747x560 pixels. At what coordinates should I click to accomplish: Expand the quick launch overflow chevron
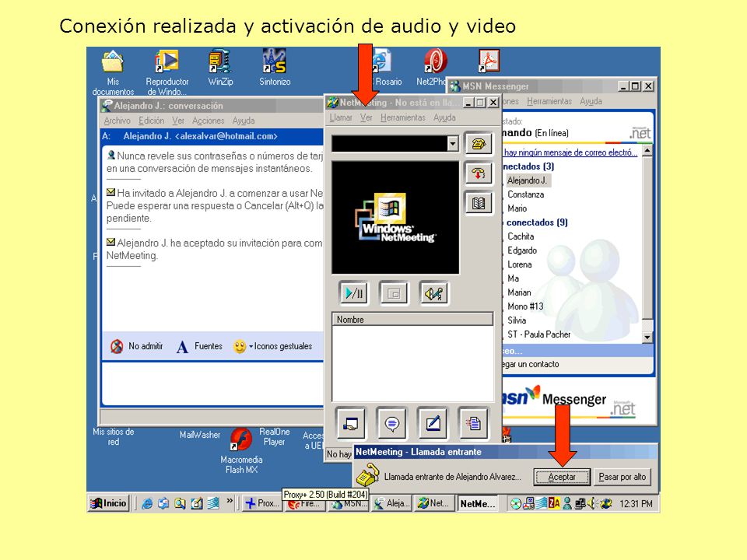(230, 500)
